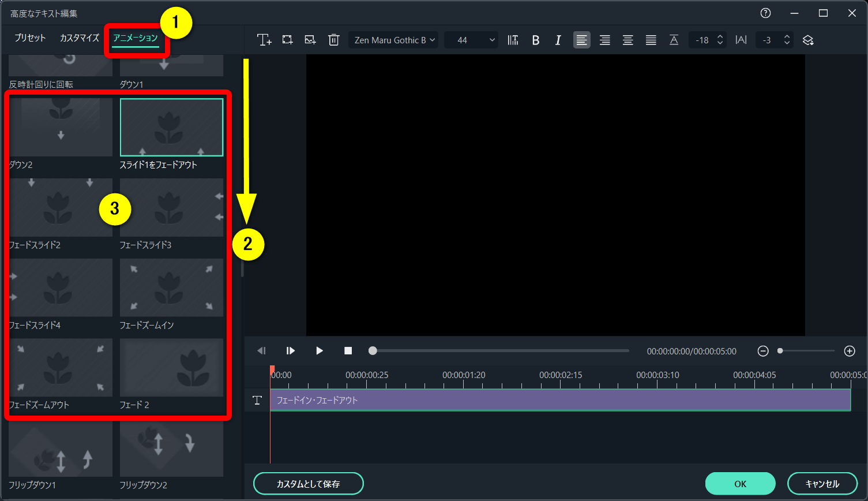Click the ダウン1 animation label

[x=131, y=84]
